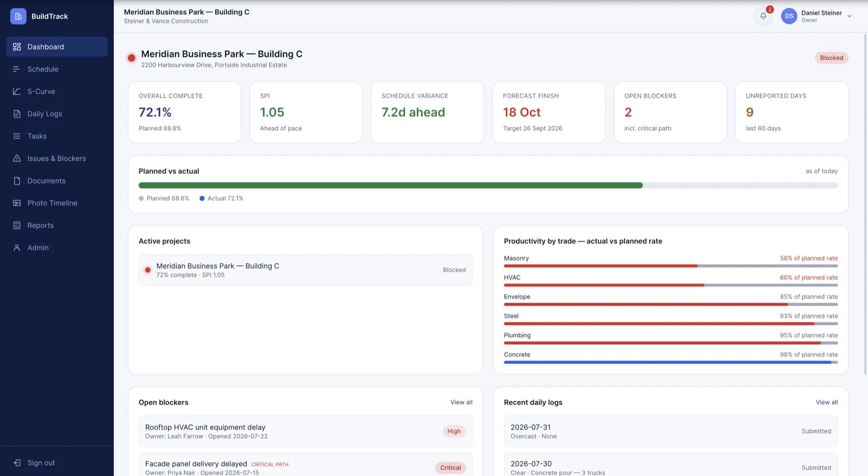The image size is (868, 476).
Task: Click the Issues & Blockers warning icon
Action: coord(17,158)
